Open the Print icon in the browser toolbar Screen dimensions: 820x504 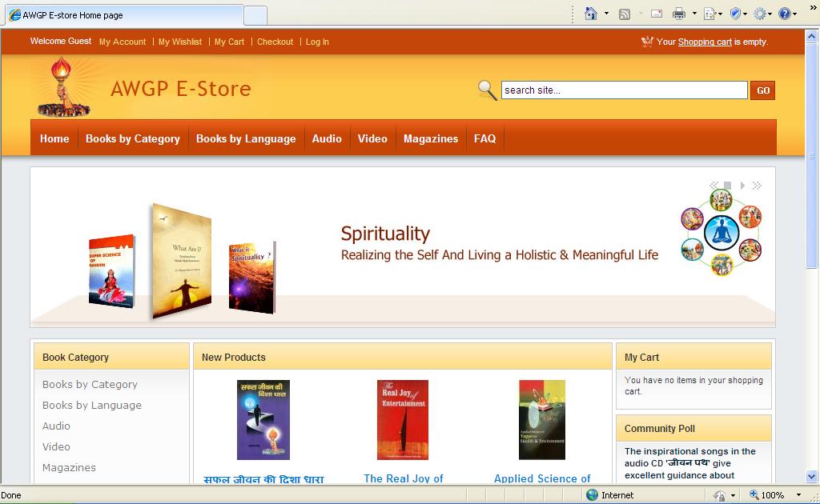coord(679,14)
